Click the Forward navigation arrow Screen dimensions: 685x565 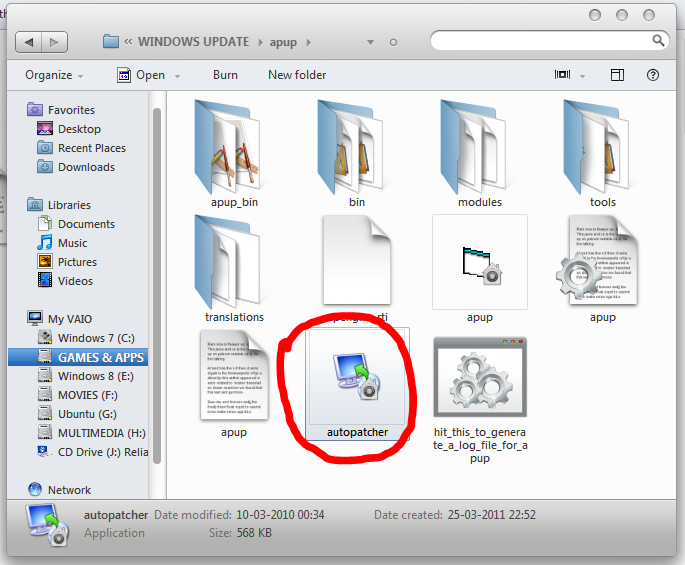coord(55,42)
